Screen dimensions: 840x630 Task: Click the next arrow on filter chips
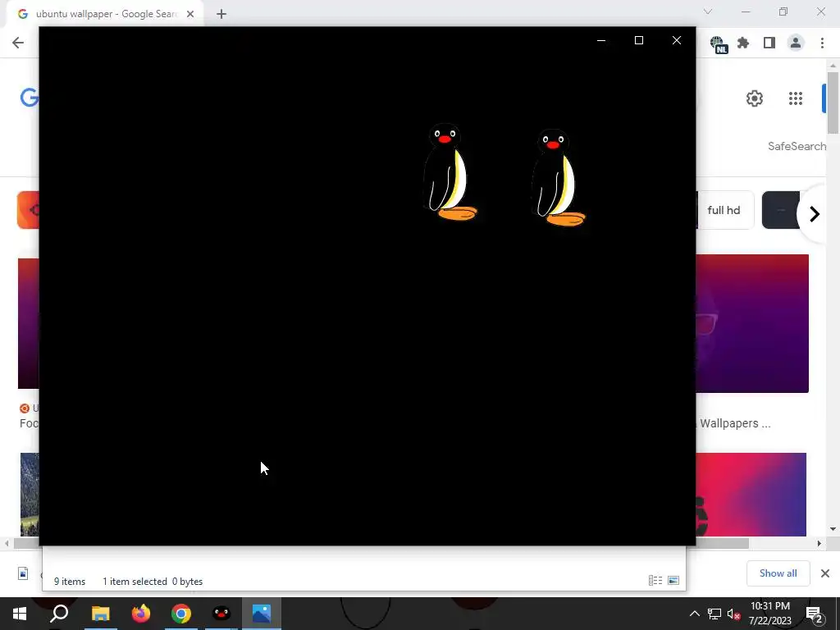click(815, 214)
